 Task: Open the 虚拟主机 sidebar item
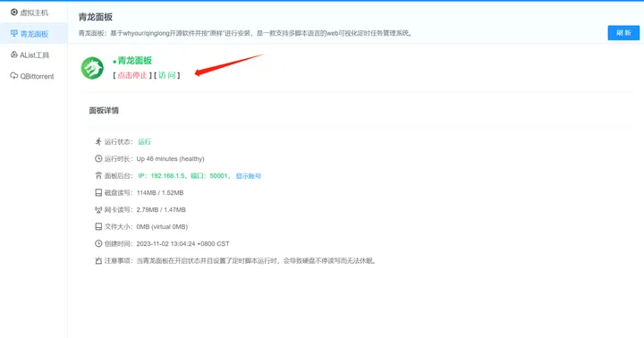pyautogui.click(x=30, y=13)
